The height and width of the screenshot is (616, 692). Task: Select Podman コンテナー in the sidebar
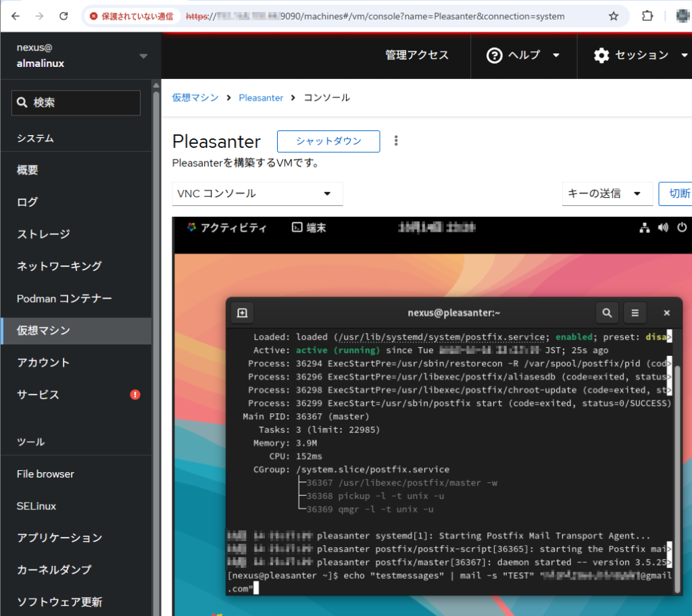click(x=64, y=298)
